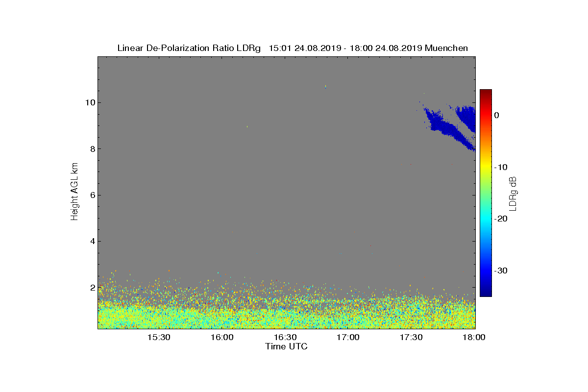The image size is (588, 392).
Task: Click the 16:30 time tick label
Action: [x=285, y=338]
